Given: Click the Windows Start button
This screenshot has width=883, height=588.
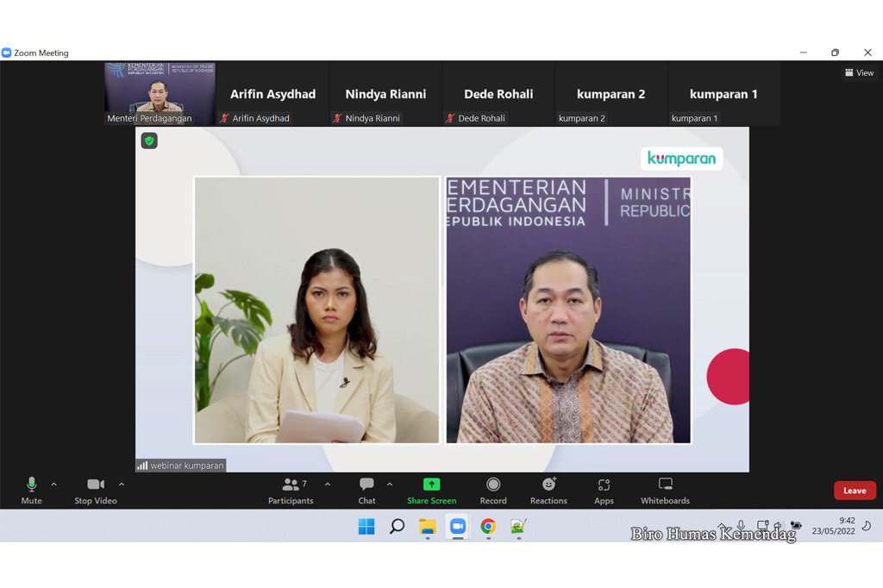Looking at the screenshot, I should click(366, 527).
